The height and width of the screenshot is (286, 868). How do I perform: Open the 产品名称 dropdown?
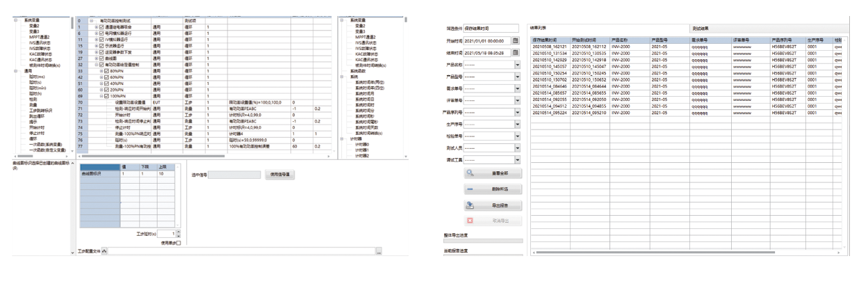[518, 65]
